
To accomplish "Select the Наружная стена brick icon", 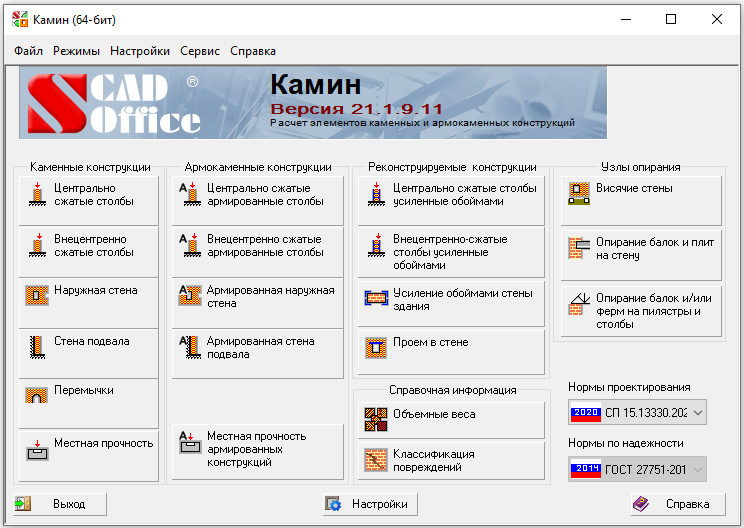I will (x=37, y=295).
